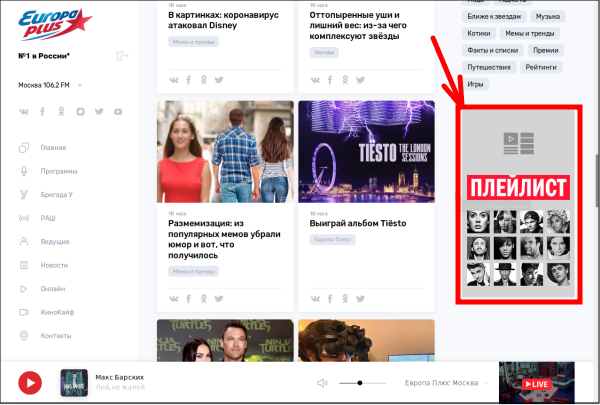600x405 pixels.
Task: Click Европа Плюс tag under Tiësto article
Action: pos(332,240)
